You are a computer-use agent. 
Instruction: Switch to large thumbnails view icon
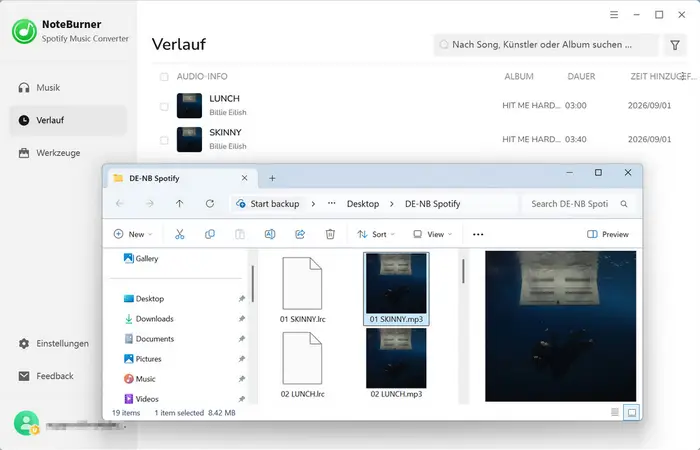click(x=632, y=412)
